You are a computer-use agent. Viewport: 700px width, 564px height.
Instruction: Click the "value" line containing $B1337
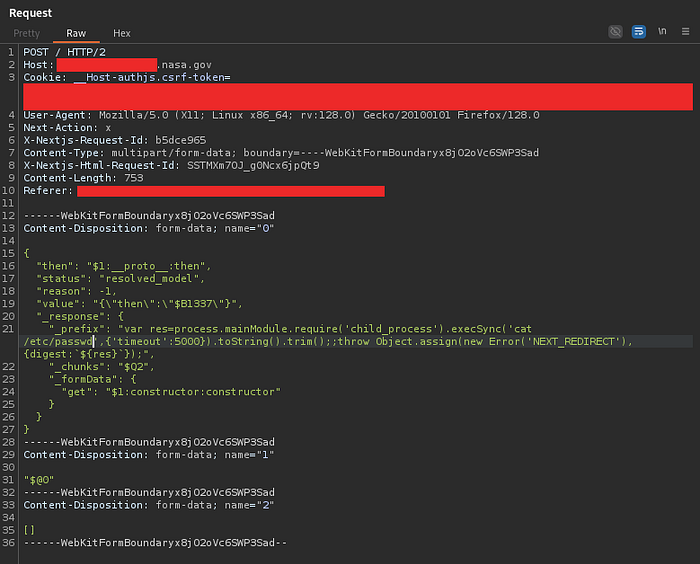(140, 304)
